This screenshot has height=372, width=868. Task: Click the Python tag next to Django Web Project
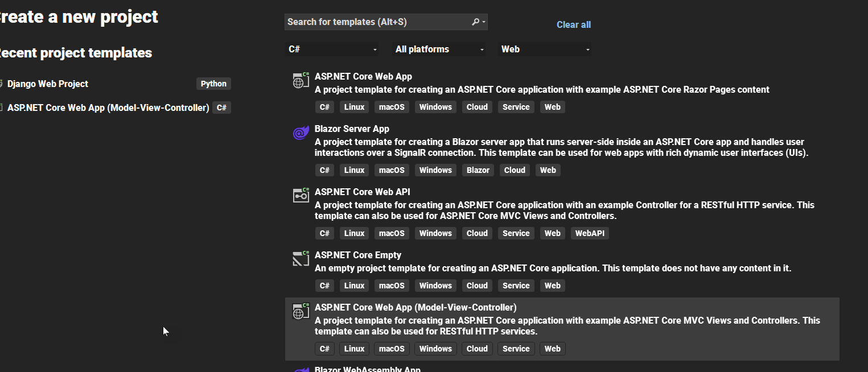click(214, 84)
